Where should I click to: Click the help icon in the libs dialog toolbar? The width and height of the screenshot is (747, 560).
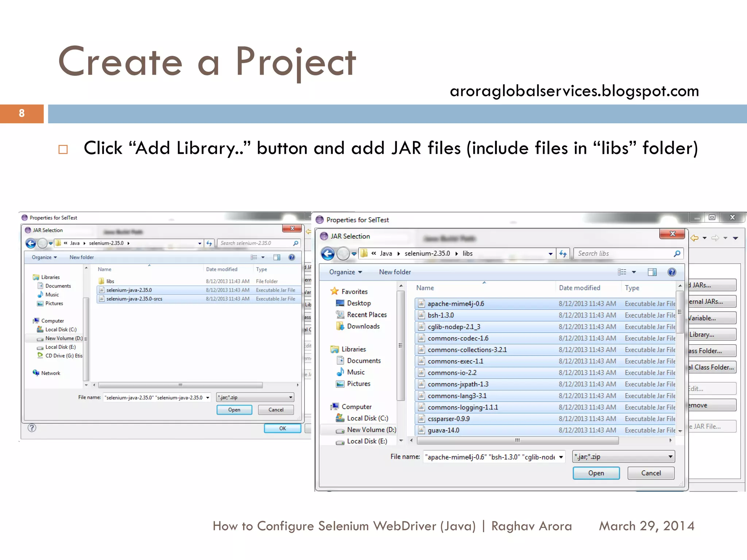point(671,272)
